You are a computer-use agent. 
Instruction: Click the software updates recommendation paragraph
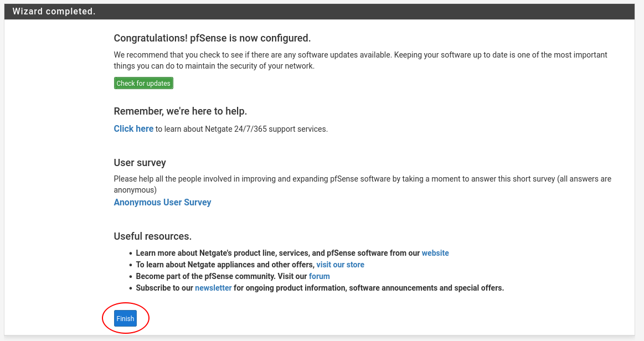360,60
